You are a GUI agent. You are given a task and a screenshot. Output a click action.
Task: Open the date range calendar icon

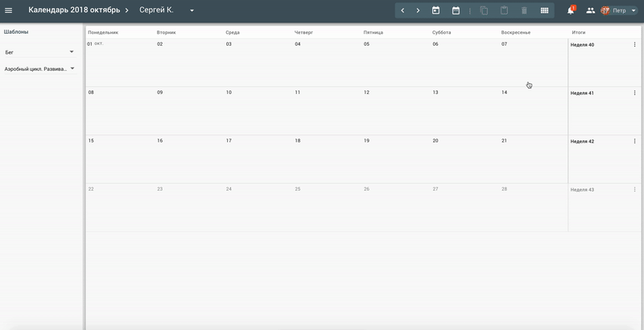456,10
